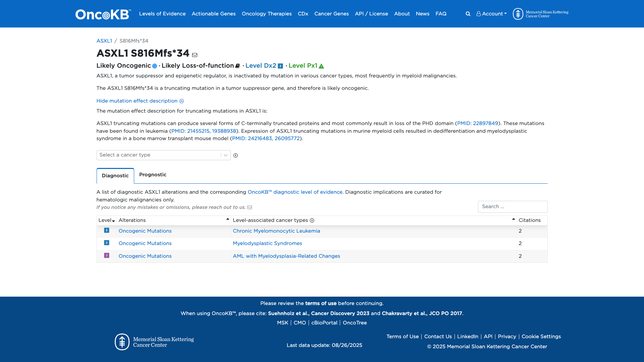This screenshot has height=362, width=644.
Task: Switch to the Prognostic tab
Action: pos(153,175)
